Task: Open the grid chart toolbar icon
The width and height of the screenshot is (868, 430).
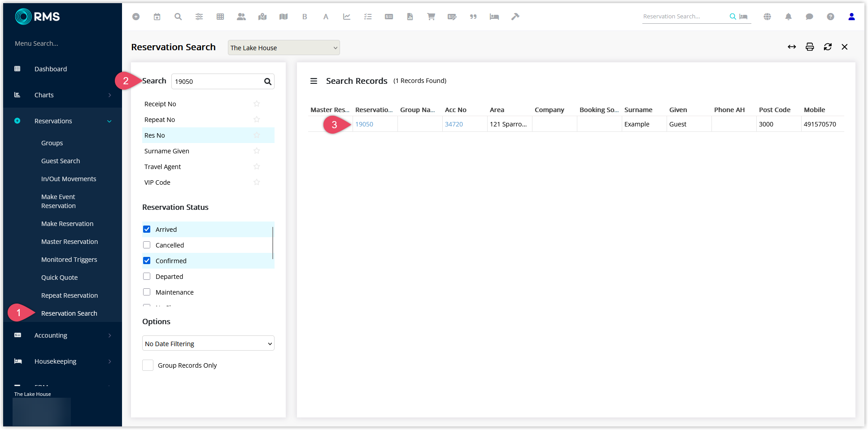Action: (220, 17)
